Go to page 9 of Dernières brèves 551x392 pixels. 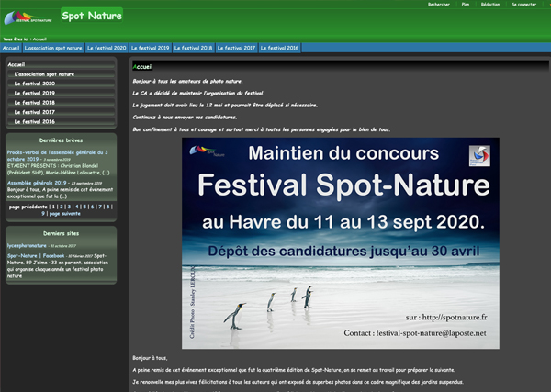point(43,213)
